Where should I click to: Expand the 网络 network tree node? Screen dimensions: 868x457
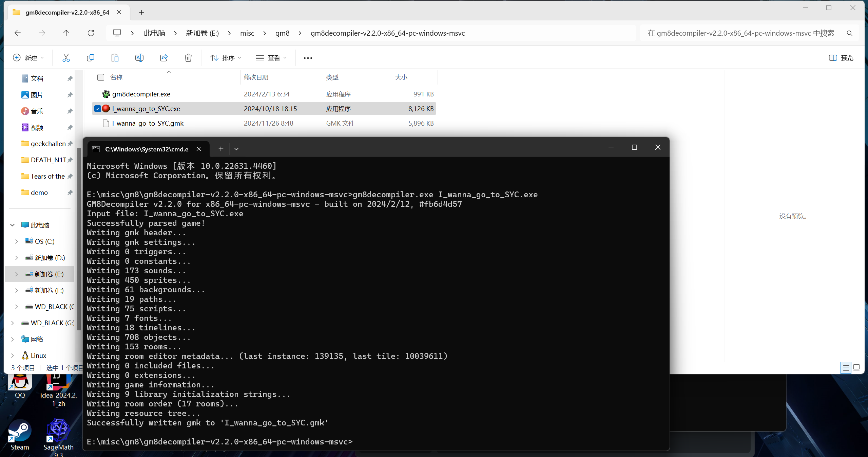click(x=13, y=339)
